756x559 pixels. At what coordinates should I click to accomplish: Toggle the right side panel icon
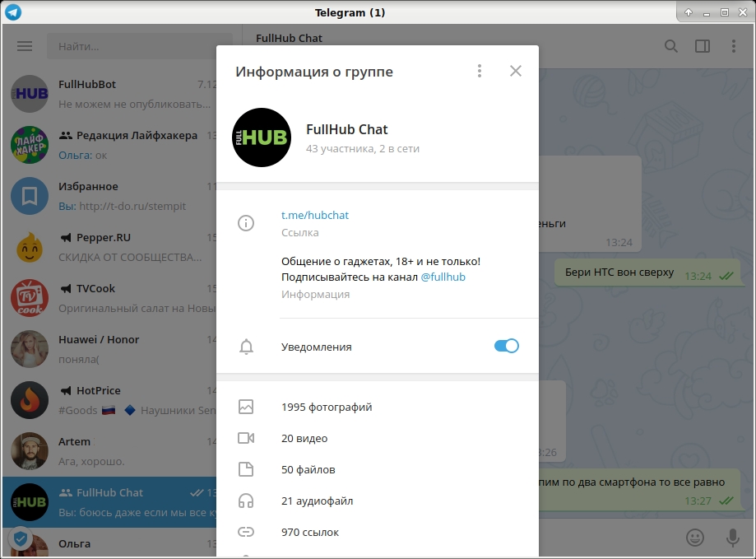pos(703,46)
